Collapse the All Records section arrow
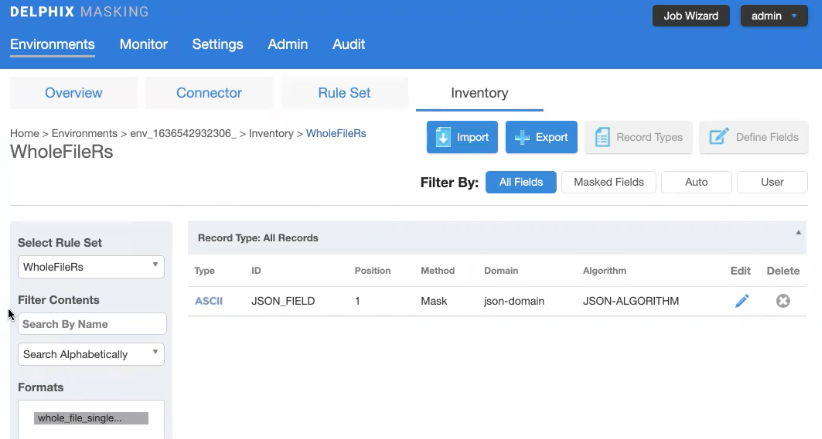Screen dimensions: 822x439 (x=798, y=232)
